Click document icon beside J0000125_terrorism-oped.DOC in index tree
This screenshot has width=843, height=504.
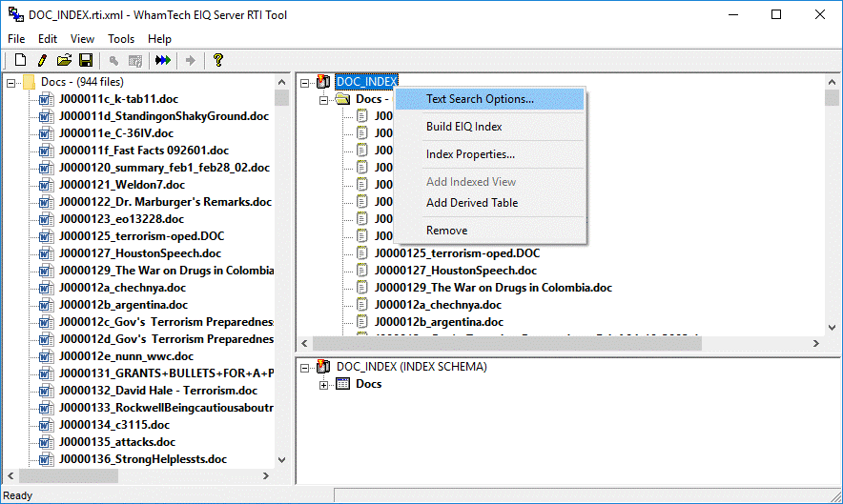coord(362,253)
